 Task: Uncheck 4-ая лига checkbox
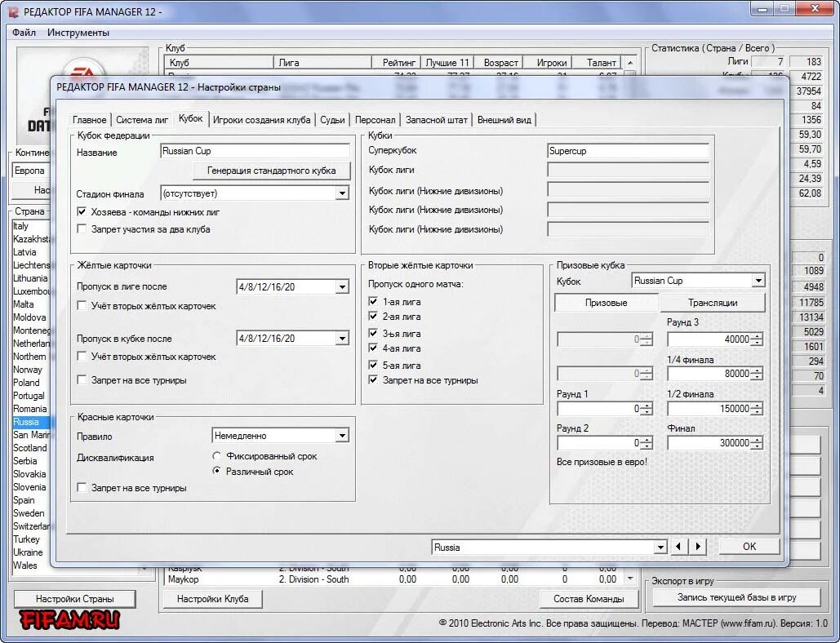373,348
